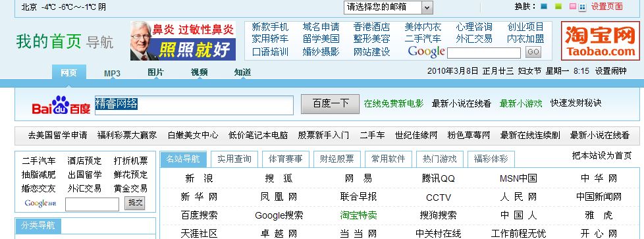Open the 开心网 link
Image resolution: width=644 pixels, height=239 pixels.
[599, 234]
